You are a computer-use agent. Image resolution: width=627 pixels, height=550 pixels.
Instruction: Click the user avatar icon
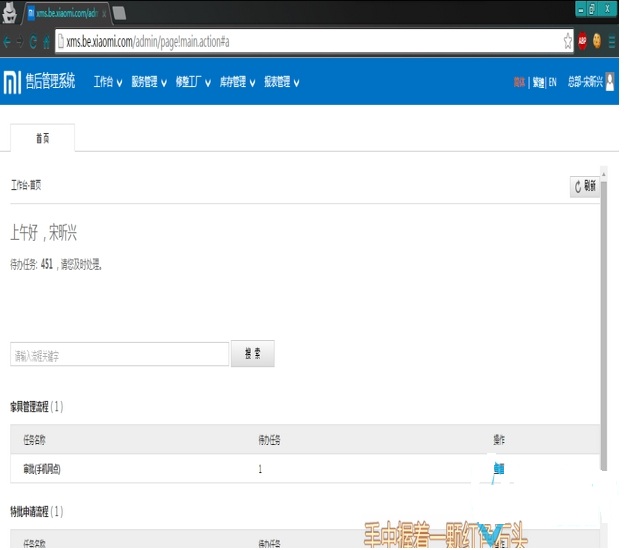(610, 82)
